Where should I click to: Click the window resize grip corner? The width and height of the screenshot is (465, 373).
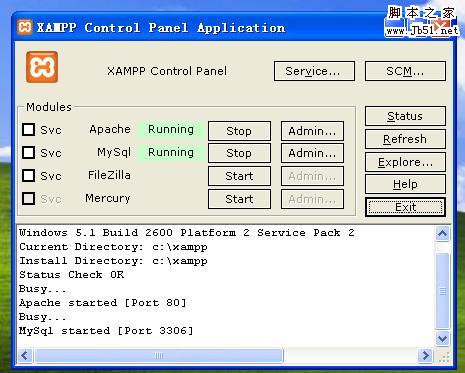(444, 357)
